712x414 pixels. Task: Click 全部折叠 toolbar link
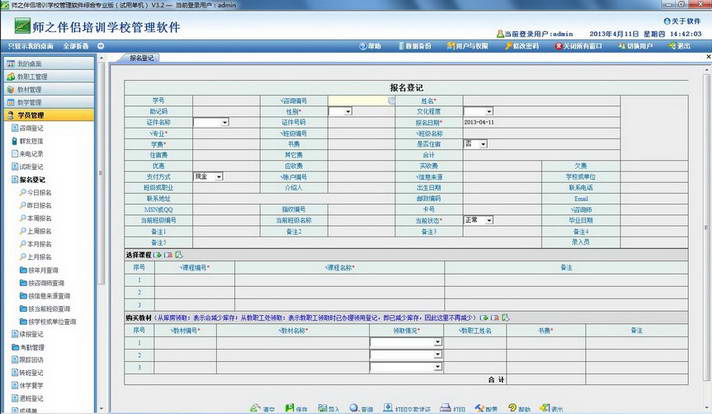[76, 46]
